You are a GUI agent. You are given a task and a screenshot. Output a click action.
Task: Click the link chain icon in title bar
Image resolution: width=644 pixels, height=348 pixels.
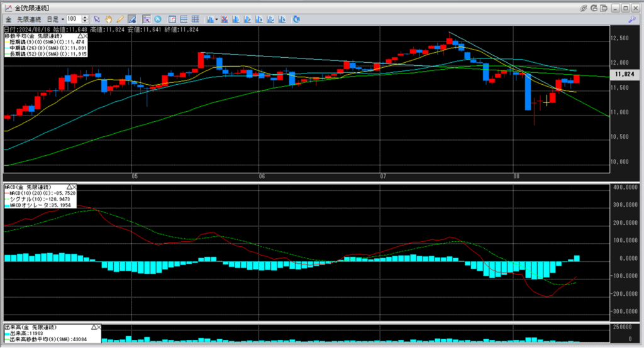(584, 8)
